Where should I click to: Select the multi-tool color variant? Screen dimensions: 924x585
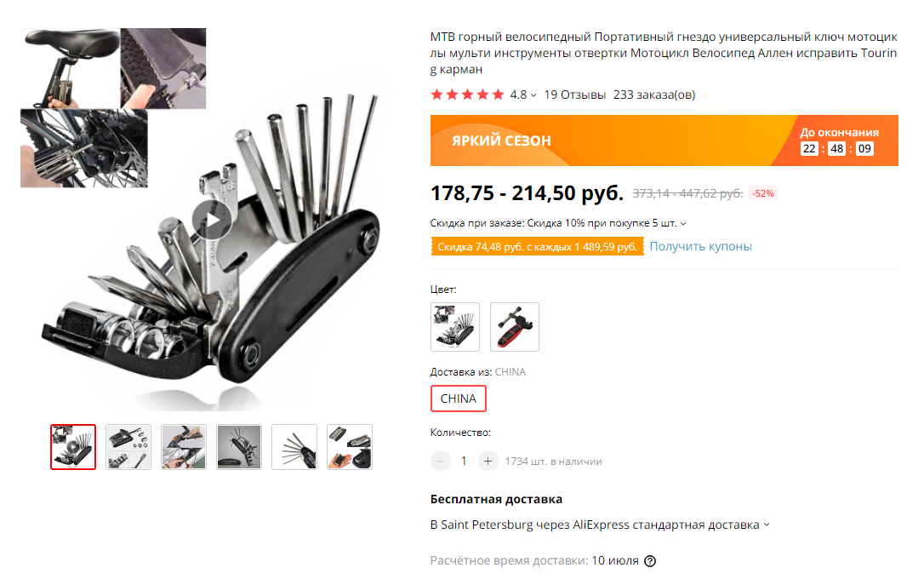coord(455,327)
